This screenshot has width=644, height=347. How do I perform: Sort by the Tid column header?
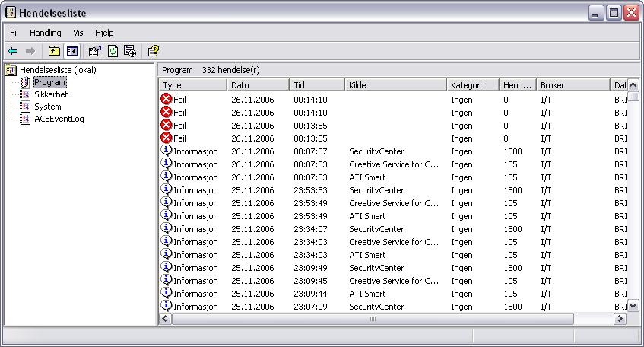(x=316, y=85)
